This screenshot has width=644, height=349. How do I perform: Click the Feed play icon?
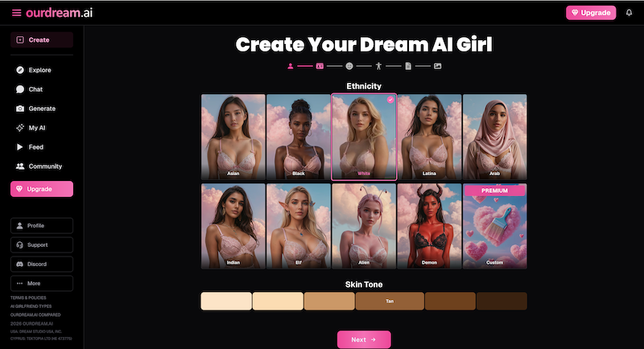point(20,147)
